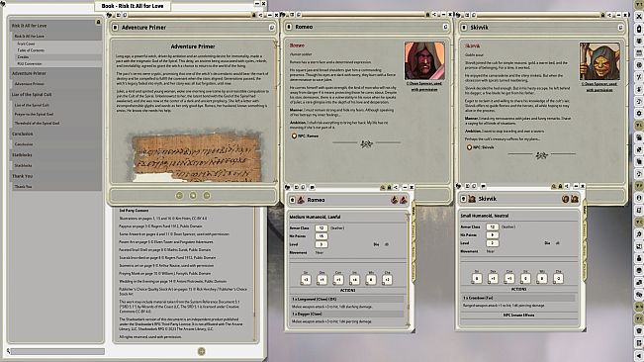Collapse the top sidebar section arrow
Screen dimensions: 644x362
(639, 4)
